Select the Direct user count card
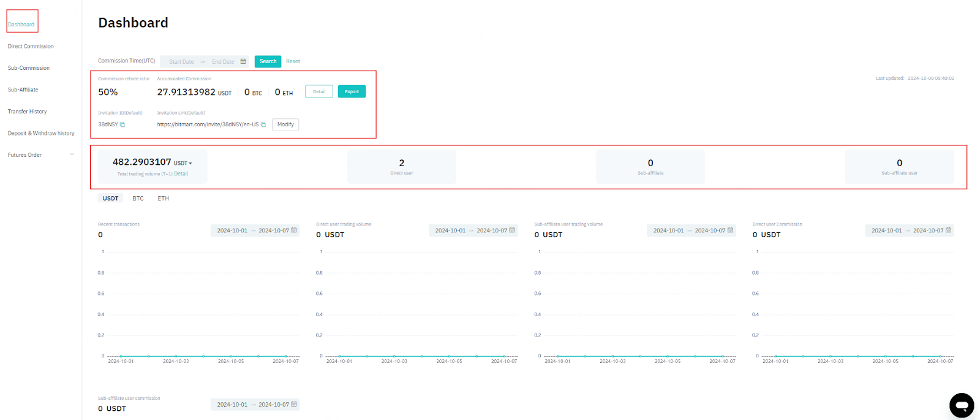This screenshot has width=980, height=420. (402, 167)
